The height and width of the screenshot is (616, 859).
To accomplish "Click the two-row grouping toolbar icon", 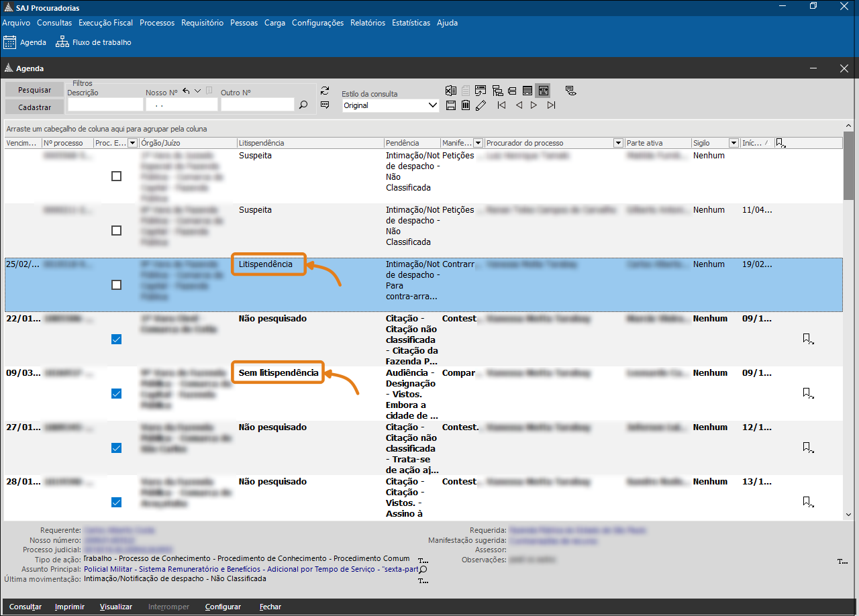I will tap(512, 91).
